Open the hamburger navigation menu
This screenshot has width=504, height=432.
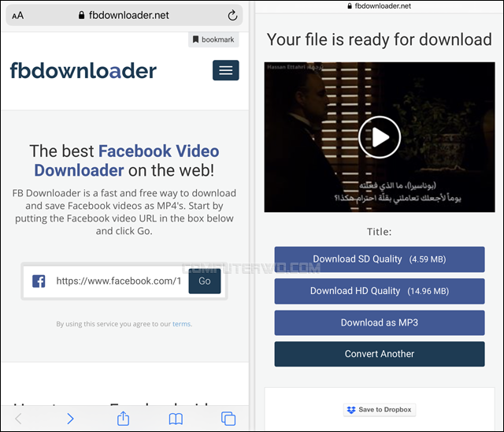pyautogui.click(x=226, y=70)
